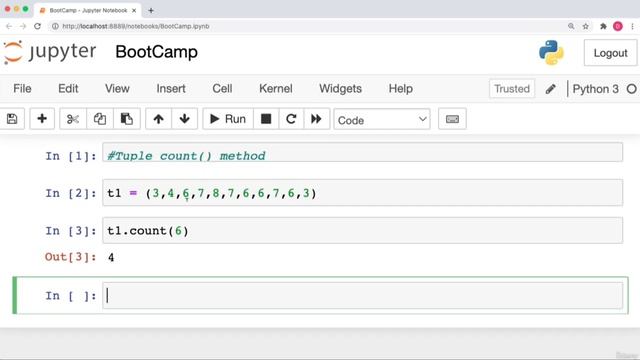Run the selected cell

pos(228,119)
